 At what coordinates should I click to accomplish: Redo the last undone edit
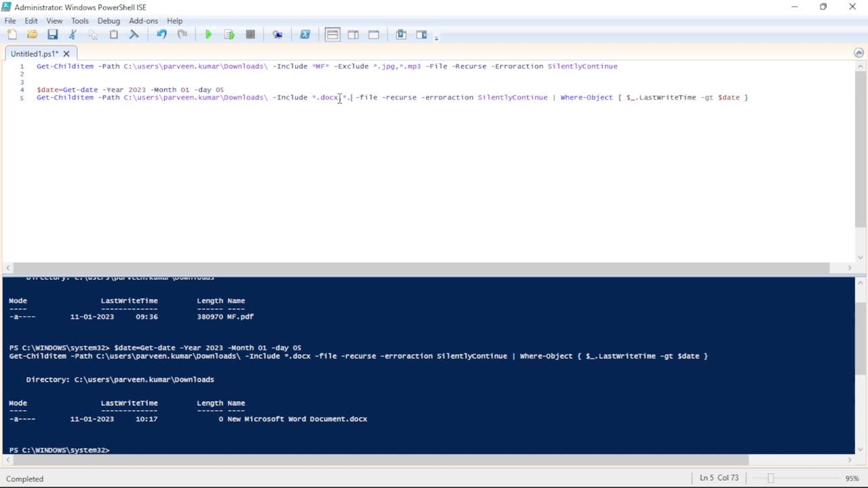(x=182, y=35)
